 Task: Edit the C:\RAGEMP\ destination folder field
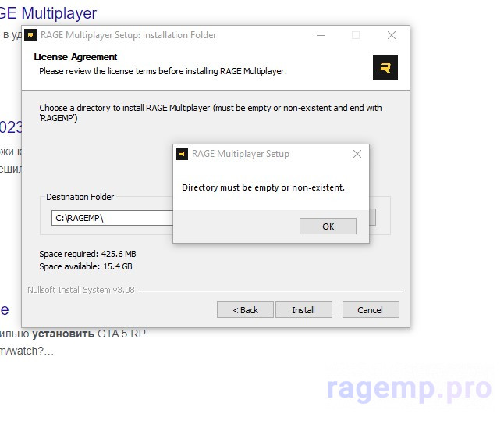112,218
